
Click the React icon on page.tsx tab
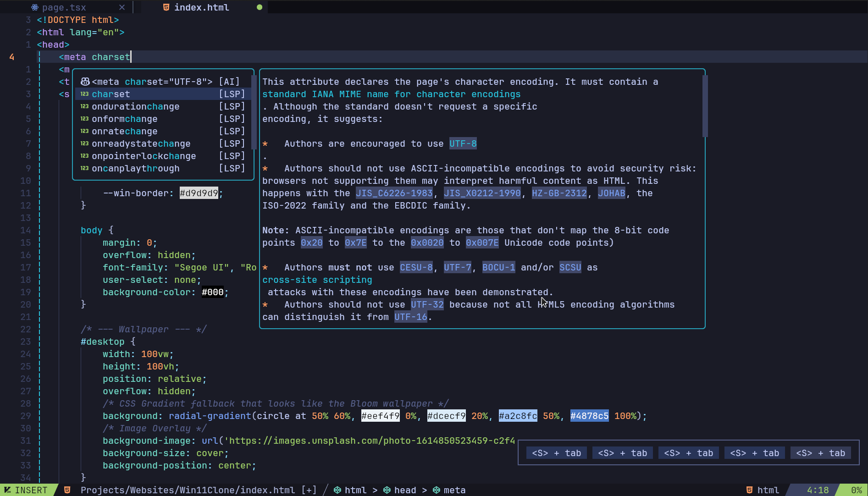tap(35, 7)
